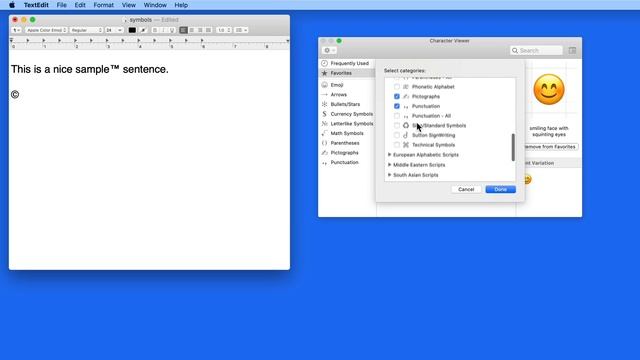Click the categories list scrollbar
Viewport: 640px width, 360px height.
point(513,147)
